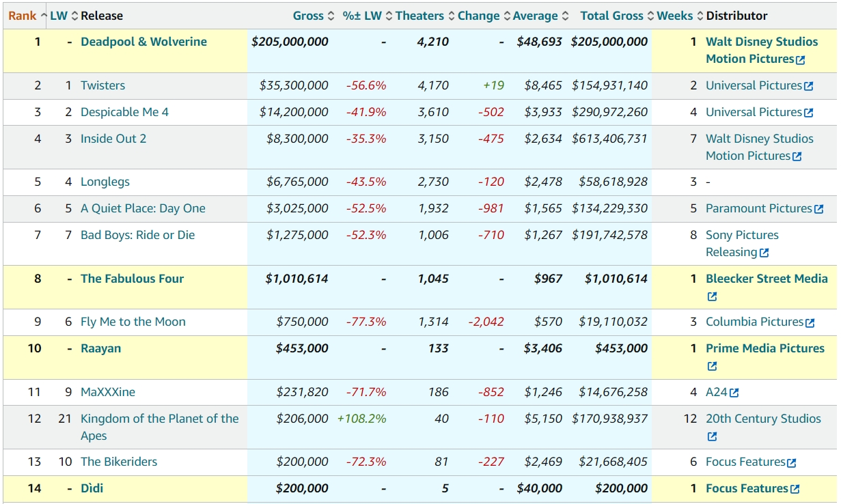Click external link icon in Inside Out 2 row
Image resolution: width=841 pixels, height=504 pixels.
pos(797,156)
